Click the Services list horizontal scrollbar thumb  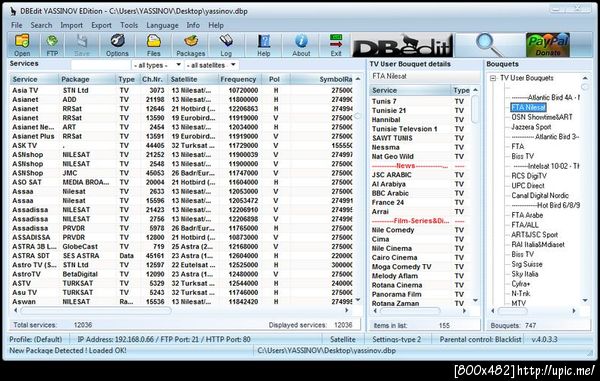tap(95, 310)
